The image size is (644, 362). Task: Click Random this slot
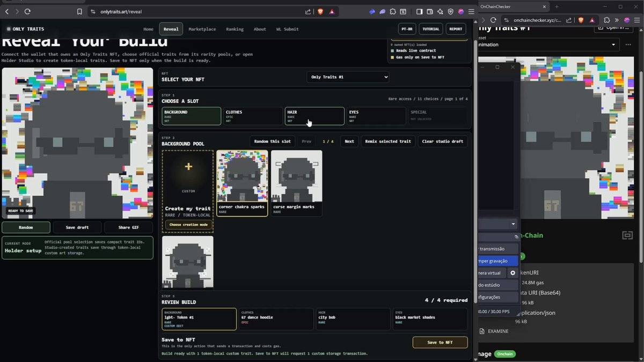272,142
